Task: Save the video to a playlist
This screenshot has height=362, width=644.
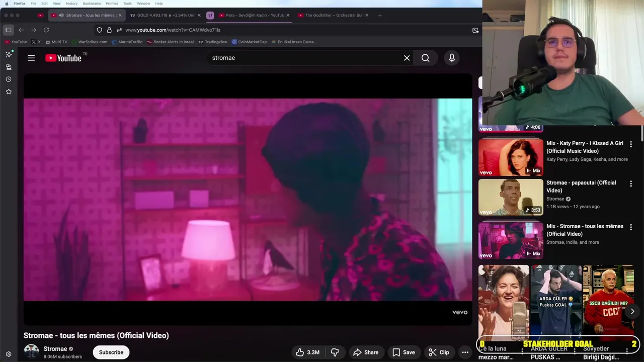Action: (404, 352)
